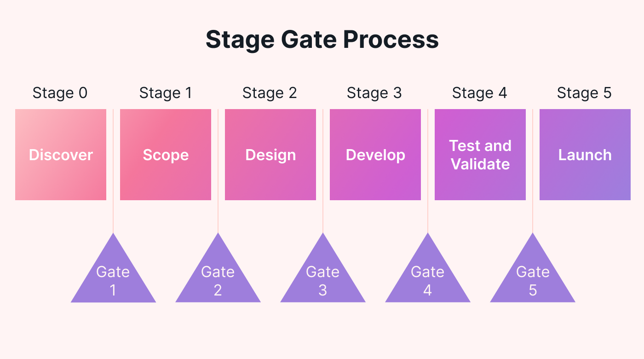Select the Develop stage block
644x359 pixels.
[x=375, y=155]
